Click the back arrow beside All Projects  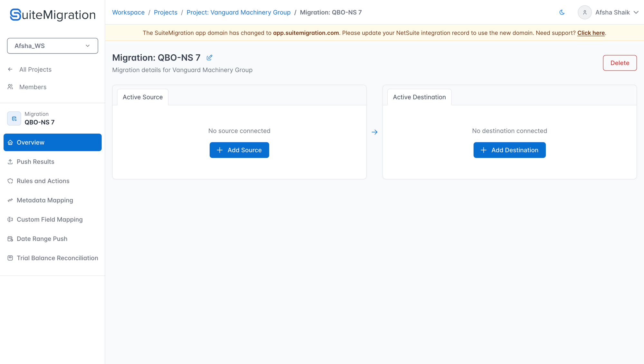[10, 70]
